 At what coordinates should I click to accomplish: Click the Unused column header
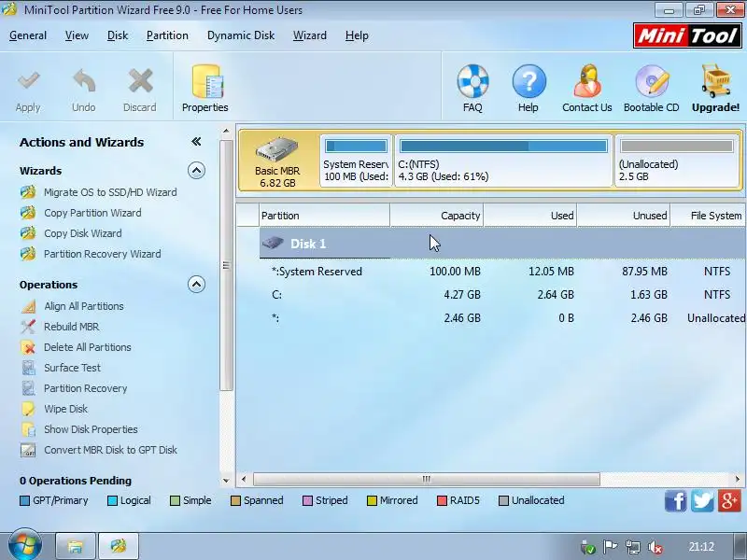[623, 216]
